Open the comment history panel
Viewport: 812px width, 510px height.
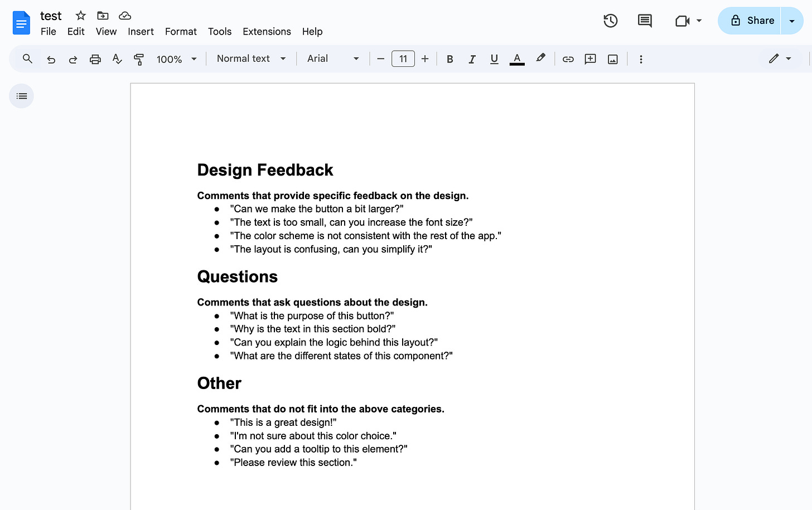point(645,20)
